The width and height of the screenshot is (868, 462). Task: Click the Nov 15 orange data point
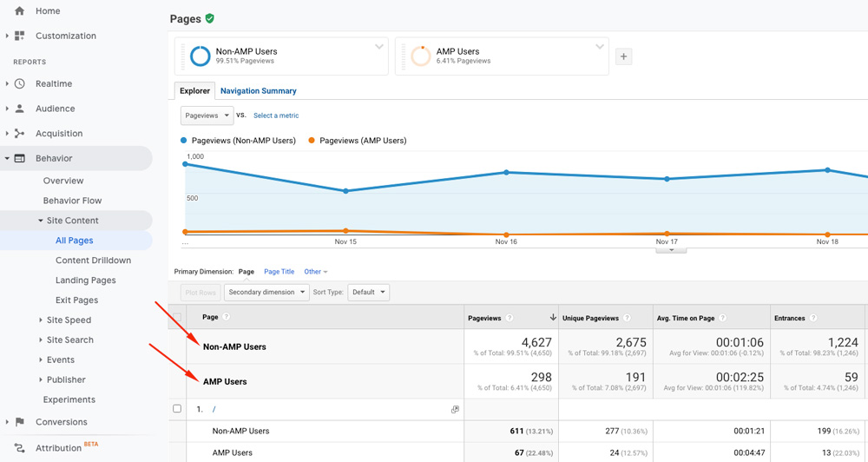345,230
